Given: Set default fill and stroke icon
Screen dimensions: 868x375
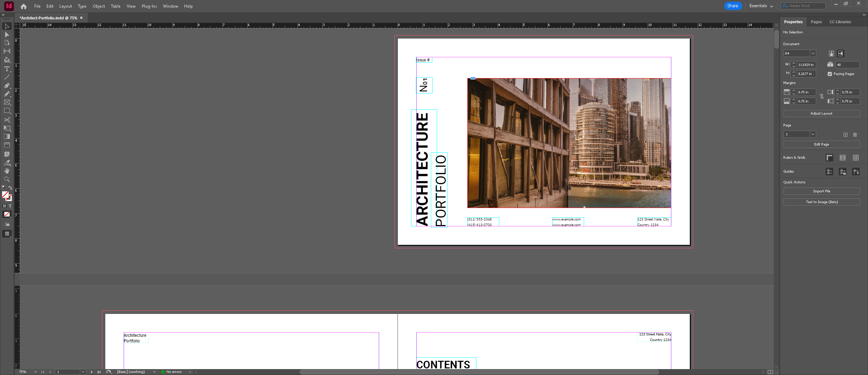Looking at the screenshot, I should 4,187.
